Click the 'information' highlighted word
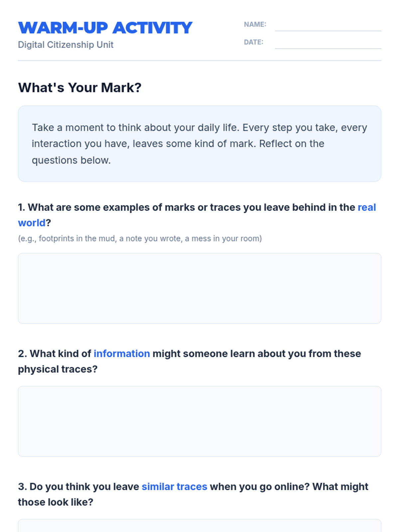Image resolution: width=399 pixels, height=532 pixels. (122, 353)
